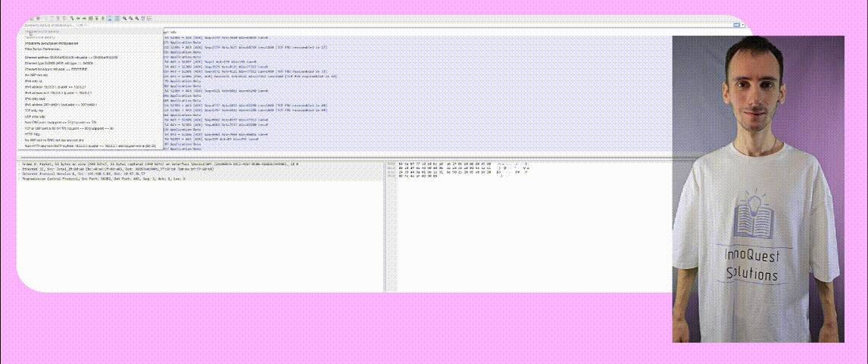Screen dimensions: 868x364
Task: Select the 'TCP only: tcp' filter entry
Action: click(37, 110)
